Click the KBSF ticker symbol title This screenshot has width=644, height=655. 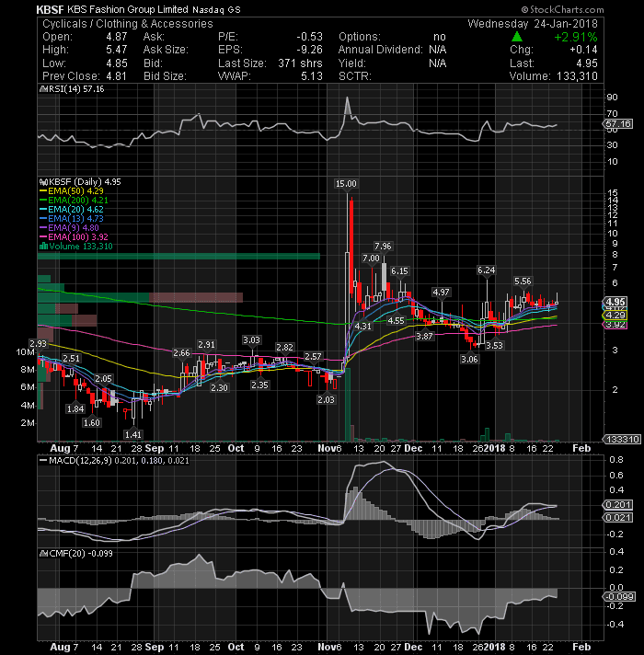tap(50, 9)
